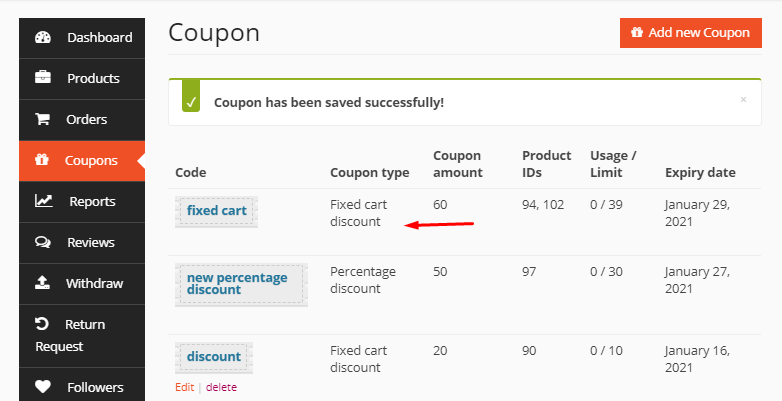782x401 pixels.
Task: Open the Reports menu item
Action: (92, 201)
